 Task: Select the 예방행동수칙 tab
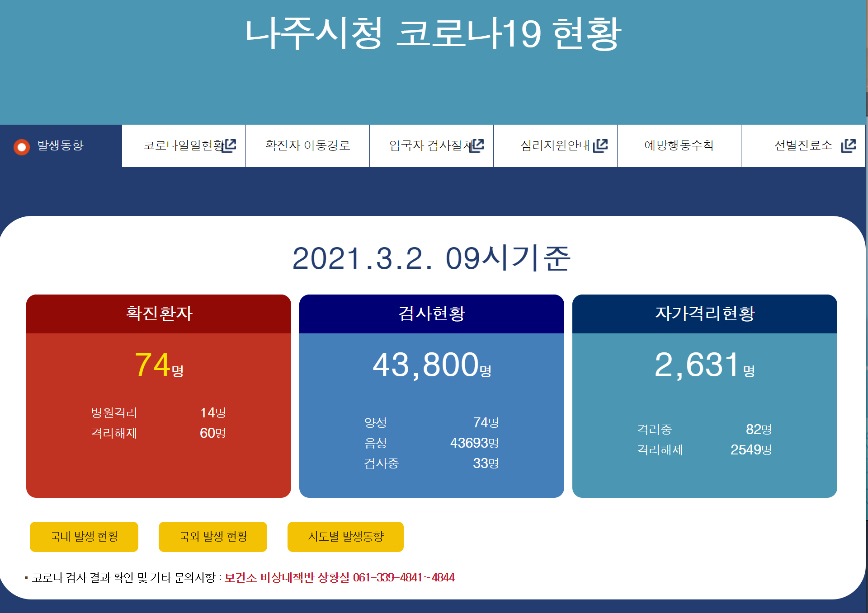pyautogui.click(x=679, y=145)
